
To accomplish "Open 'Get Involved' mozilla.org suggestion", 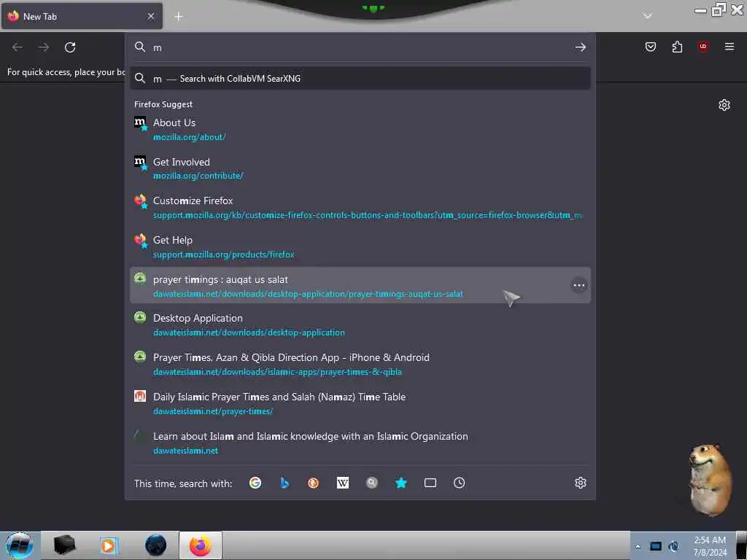I will pos(360,168).
